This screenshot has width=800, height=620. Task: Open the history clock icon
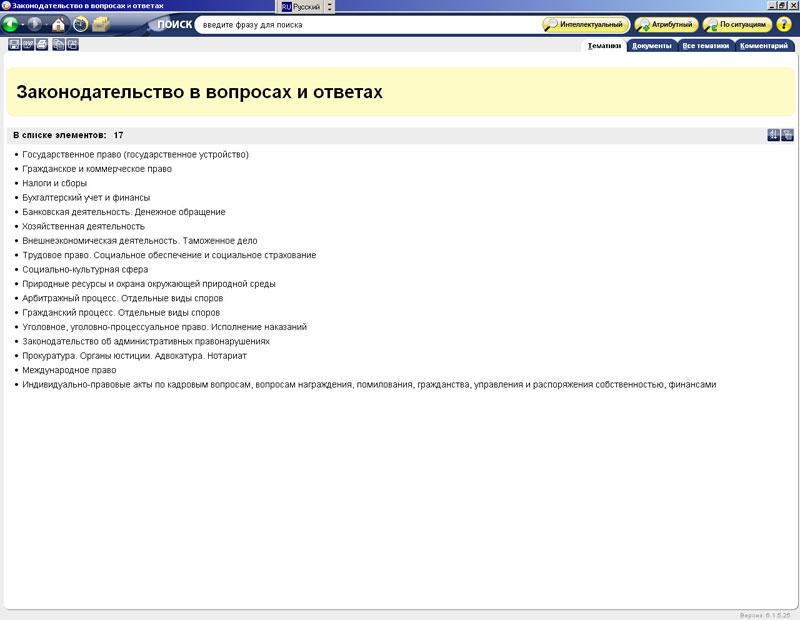pyautogui.click(x=80, y=24)
